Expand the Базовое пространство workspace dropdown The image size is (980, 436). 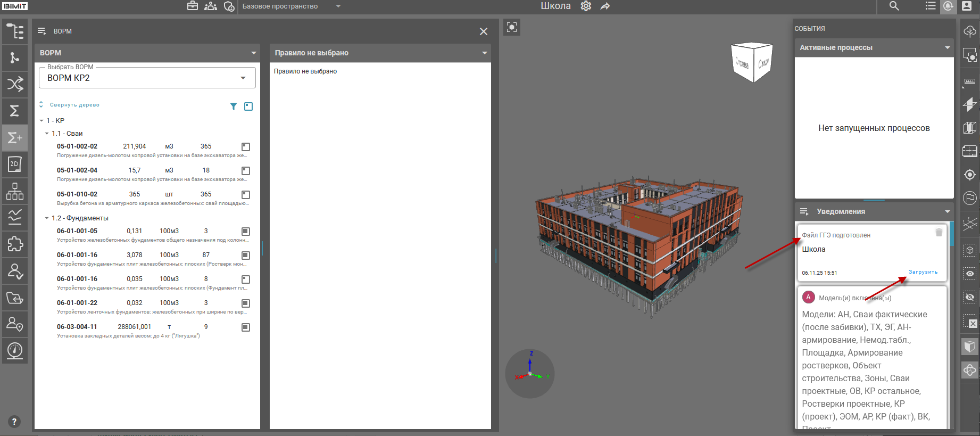click(338, 6)
